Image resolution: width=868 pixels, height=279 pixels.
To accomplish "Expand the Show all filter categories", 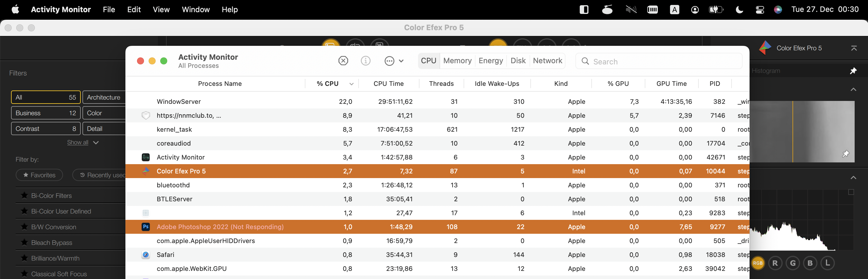I will 82,142.
